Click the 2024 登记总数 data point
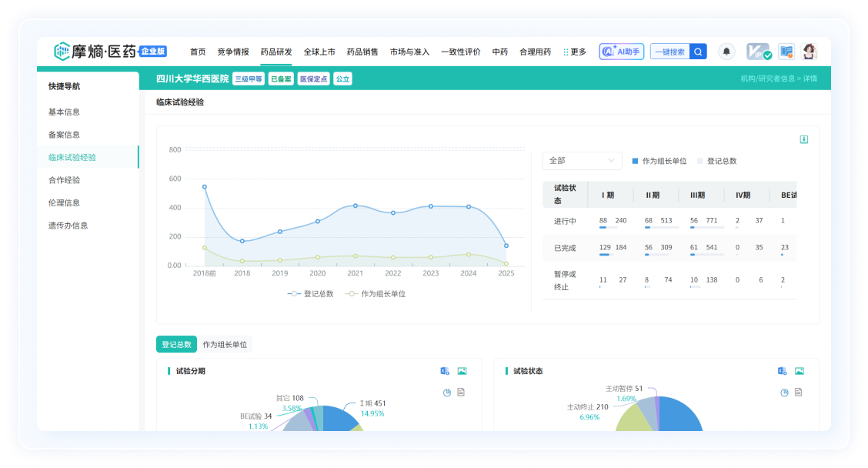Viewport: 868px width, 468px height. [469, 206]
